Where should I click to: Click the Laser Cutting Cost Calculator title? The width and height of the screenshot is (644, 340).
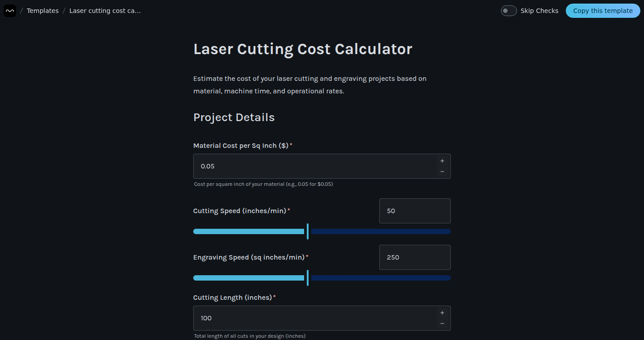point(303,49)
